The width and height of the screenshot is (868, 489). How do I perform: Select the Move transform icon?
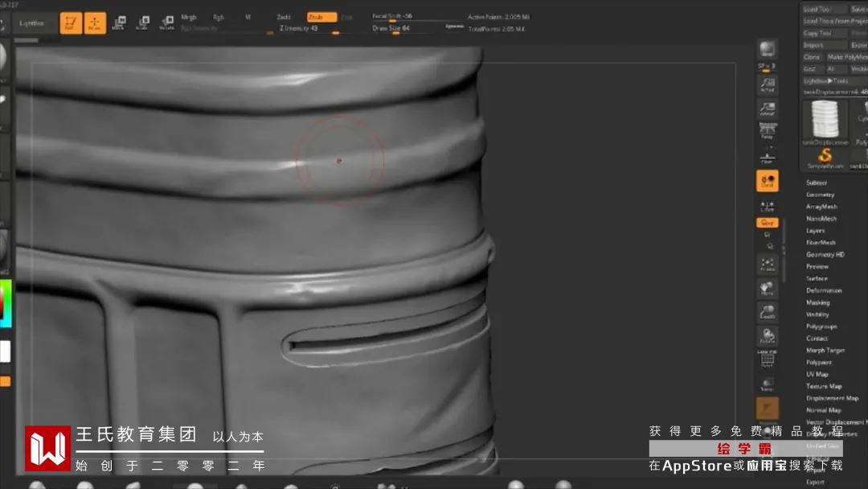coord(118,23)
